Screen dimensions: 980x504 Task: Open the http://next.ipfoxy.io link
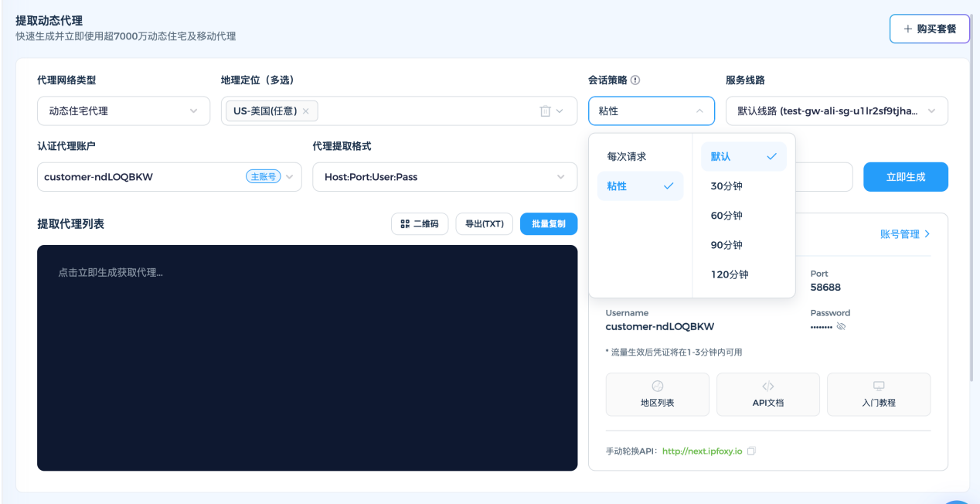(702, 451)
